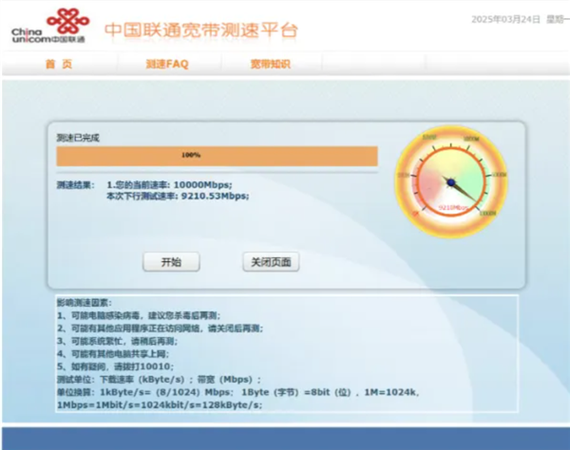570x450 pixels.
Task: Start the speed test with 开始 button
Action: (x=171, y=262)
